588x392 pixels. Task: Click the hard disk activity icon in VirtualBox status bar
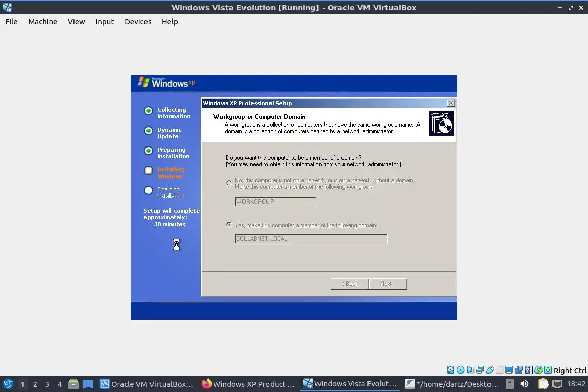(x=450, y=370)
